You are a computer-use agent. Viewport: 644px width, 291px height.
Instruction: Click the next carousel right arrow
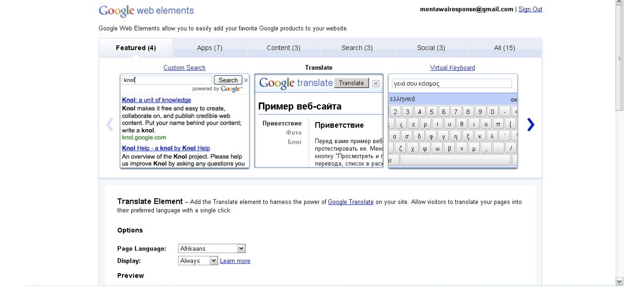[x=530, y=125]
